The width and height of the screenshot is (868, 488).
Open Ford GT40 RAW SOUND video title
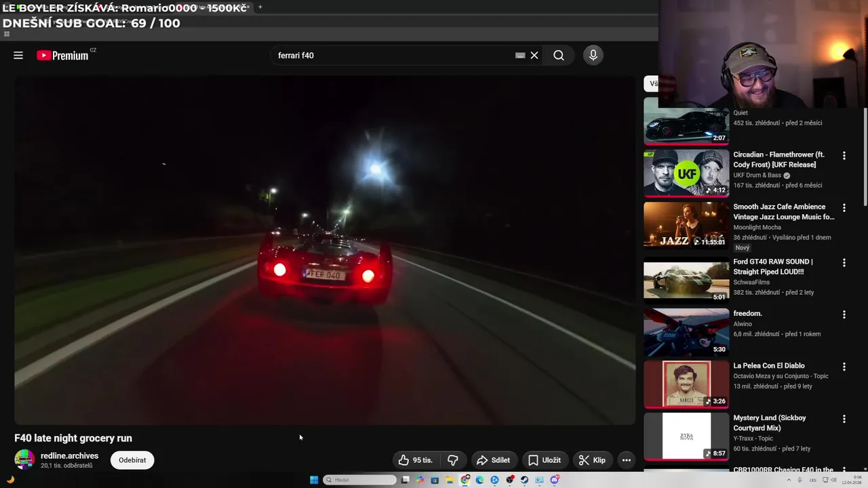click(773, 267)
